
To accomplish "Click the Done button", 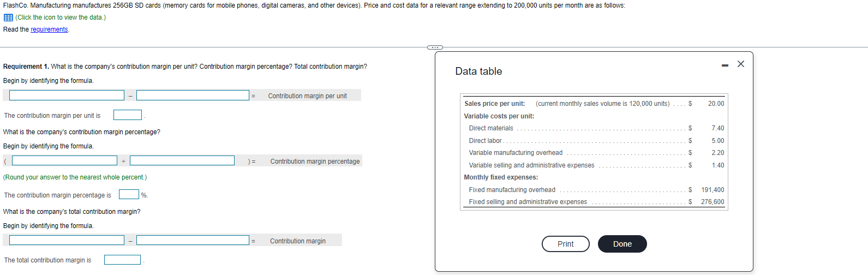I will 622,244.
